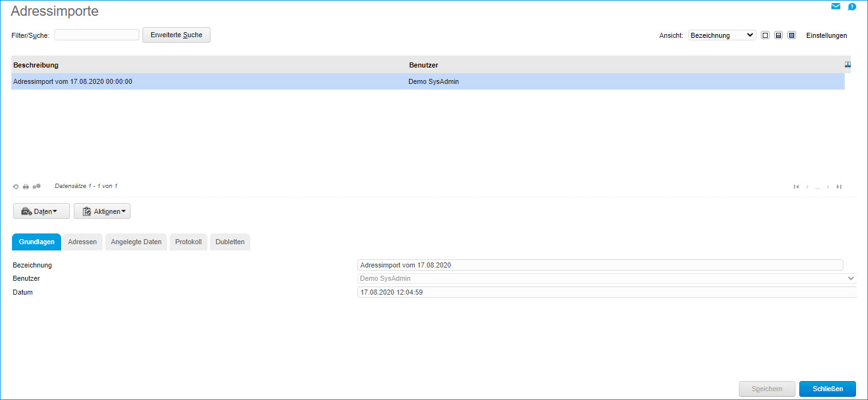Switch to the half-filled split layout view

(778, 35)
